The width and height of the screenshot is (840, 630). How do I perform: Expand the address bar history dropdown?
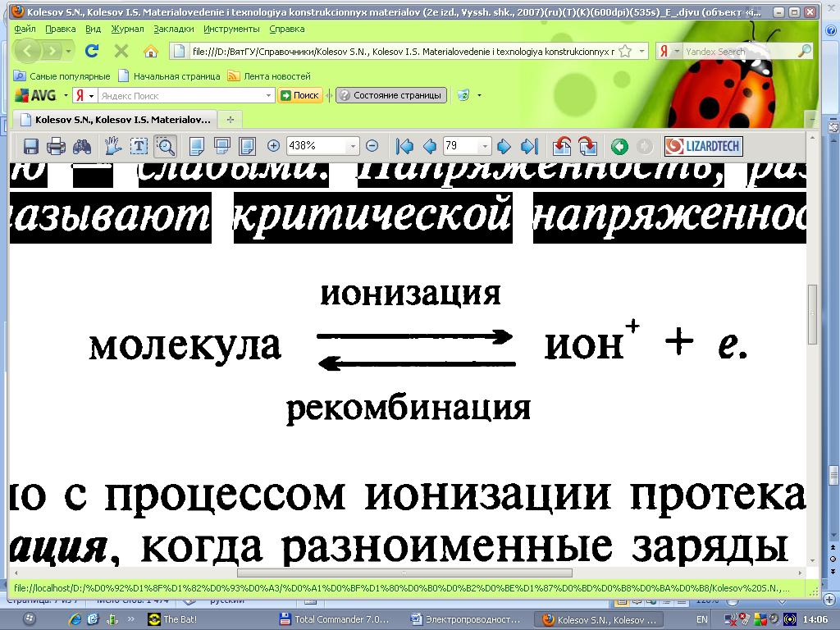[x=641, y=52]
